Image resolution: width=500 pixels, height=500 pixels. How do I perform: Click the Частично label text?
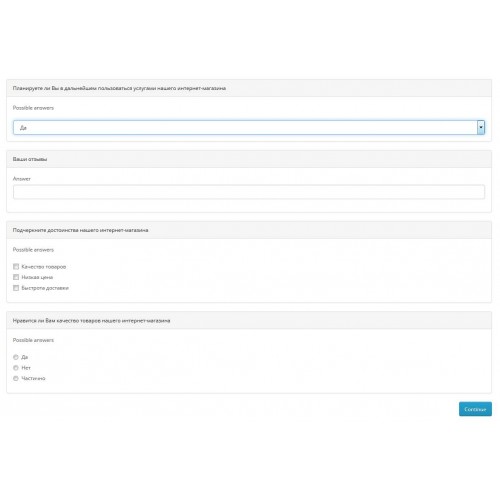[x=33, y=378]
